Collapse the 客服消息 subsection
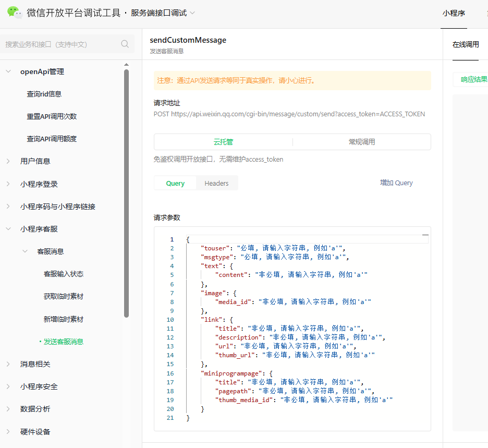 coord(25,251)
